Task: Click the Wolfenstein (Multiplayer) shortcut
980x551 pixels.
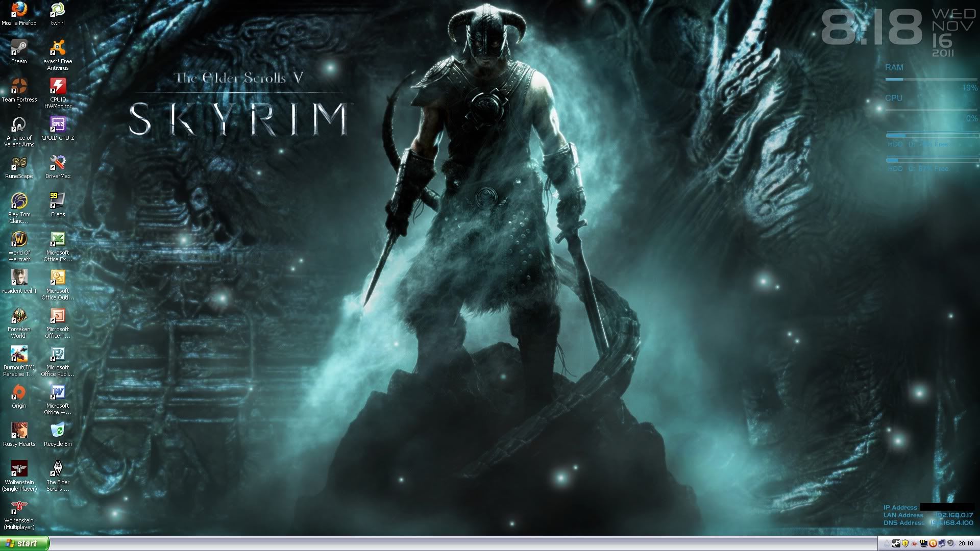Action: click(19, 514)
